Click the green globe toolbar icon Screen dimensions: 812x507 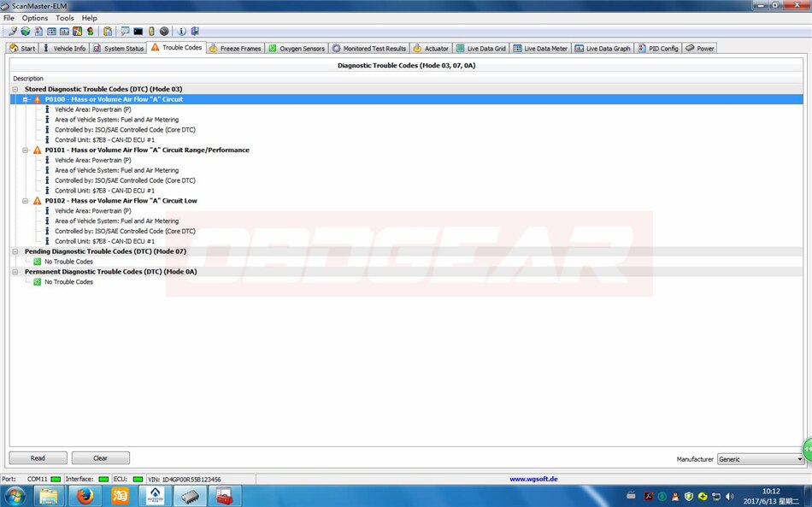point(26,31)
